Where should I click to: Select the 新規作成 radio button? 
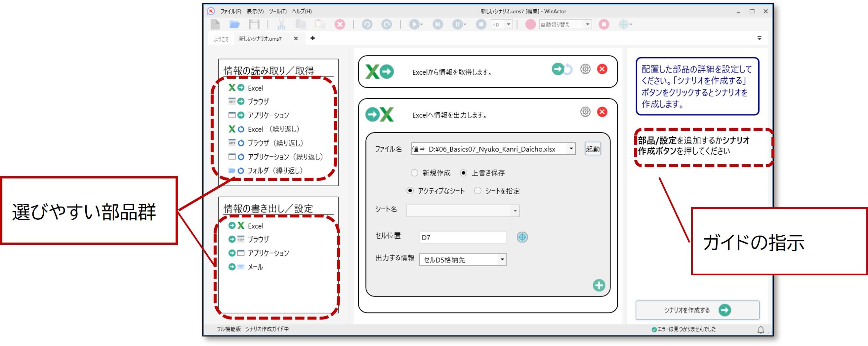[414, 173]
